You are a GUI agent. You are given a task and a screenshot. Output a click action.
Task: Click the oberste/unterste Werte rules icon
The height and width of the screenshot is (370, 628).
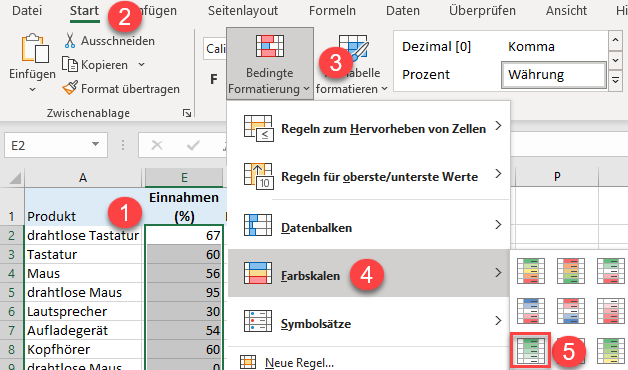point(258,176)
